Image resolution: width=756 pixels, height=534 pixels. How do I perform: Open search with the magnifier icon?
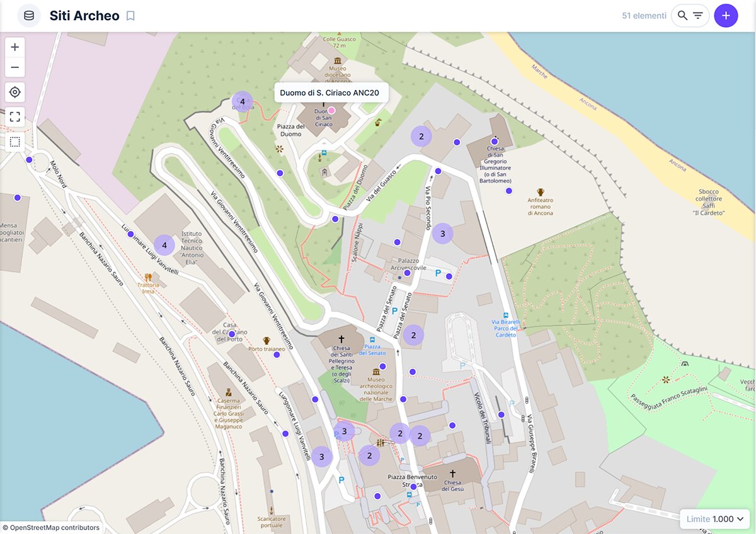[x=682, y=16]
